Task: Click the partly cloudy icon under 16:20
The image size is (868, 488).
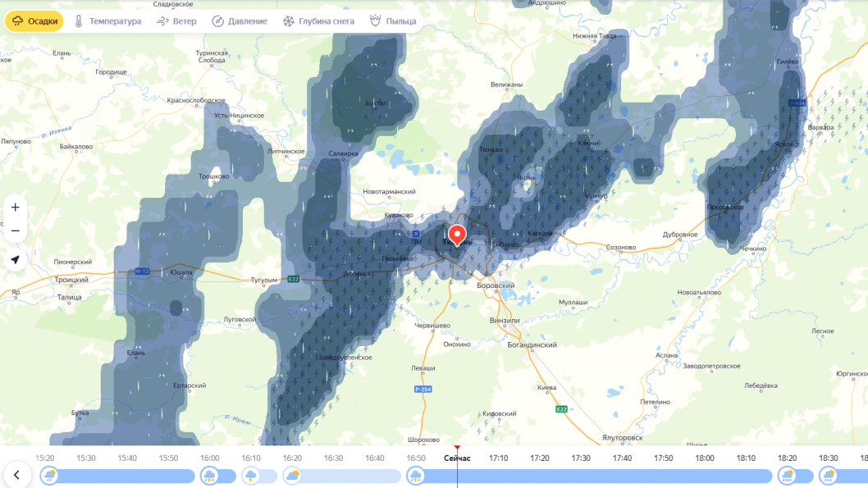Action: tap(291, 476)
